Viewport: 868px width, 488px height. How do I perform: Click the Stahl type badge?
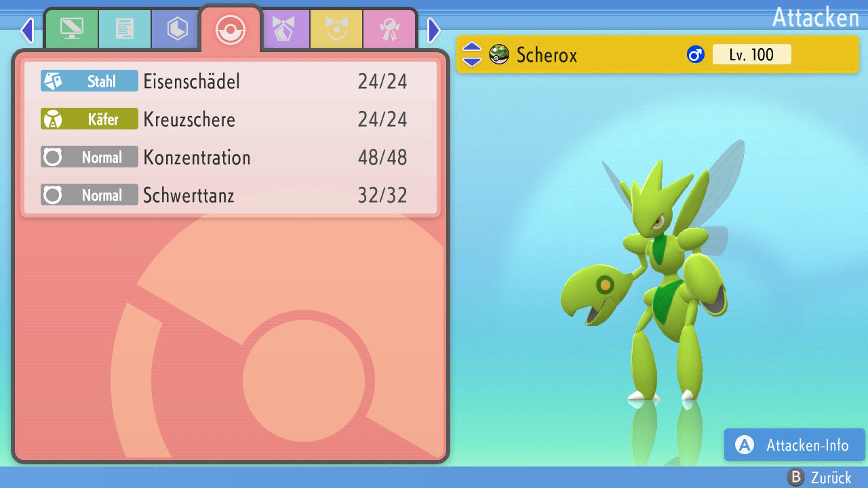click(x=90, y=81)
